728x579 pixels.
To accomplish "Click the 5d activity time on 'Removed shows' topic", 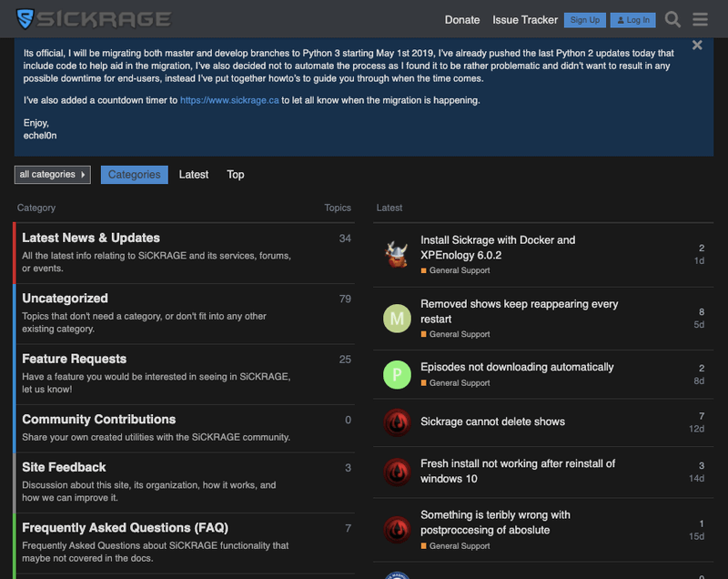I will (x=699, y=325).
